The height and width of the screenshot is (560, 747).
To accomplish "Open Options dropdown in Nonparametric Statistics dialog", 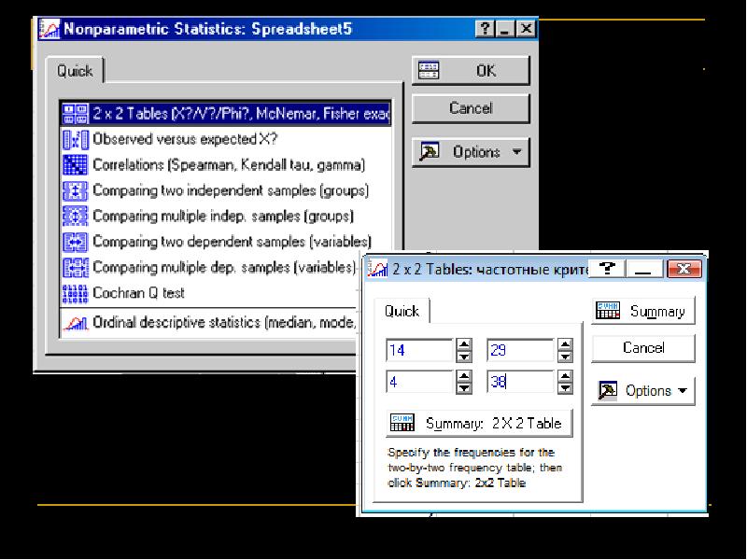I will click(471, 152).
